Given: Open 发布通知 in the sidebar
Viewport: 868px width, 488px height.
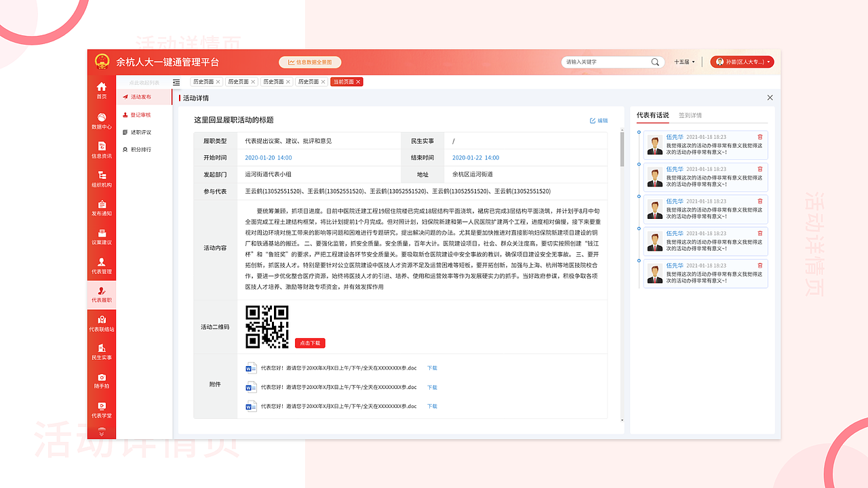Looking at the screenshot, I should (x=102, y=208).
